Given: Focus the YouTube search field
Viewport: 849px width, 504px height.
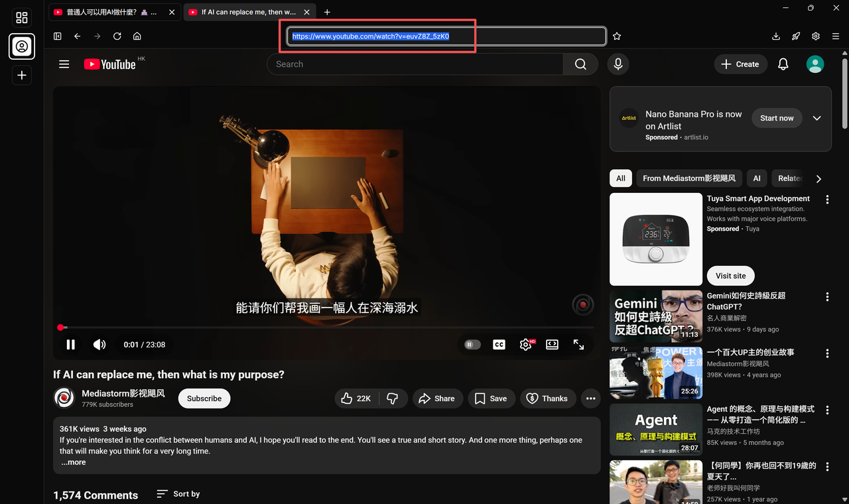Looking at the screenshot, I should tap(415, 64).
